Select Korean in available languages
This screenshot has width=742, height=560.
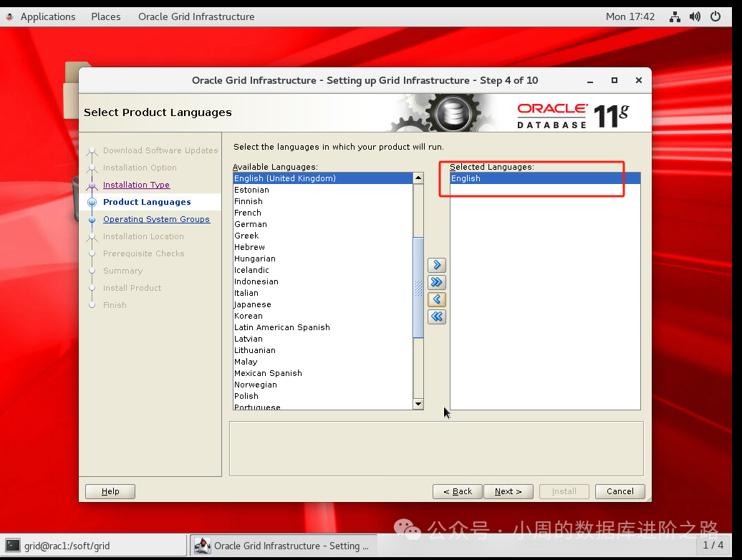coord(323,316)
